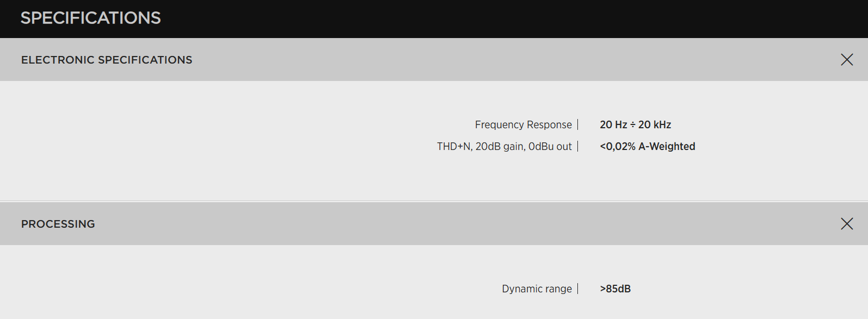Select the Dynamic range label
868x319 pixels.
pos(537,289)
